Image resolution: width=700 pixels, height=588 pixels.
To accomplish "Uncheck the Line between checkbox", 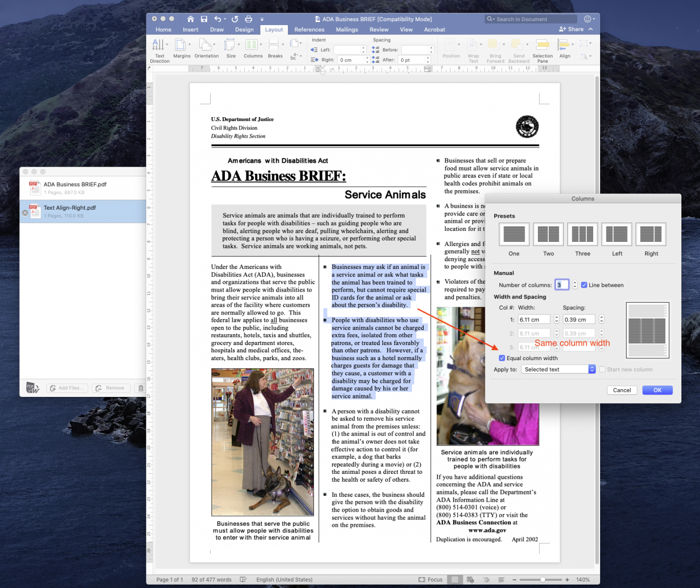I will pos(584,285).
